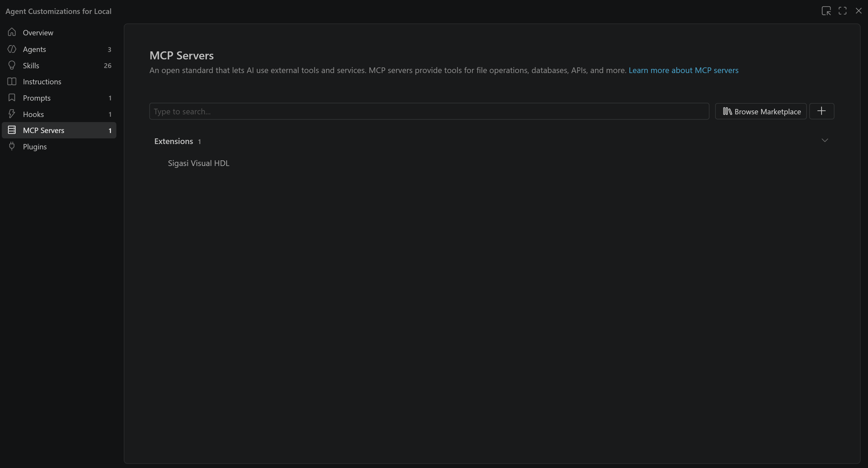Click the Skills count badge 26
This screenshot has width=868, height=468.
click(107, 65)
